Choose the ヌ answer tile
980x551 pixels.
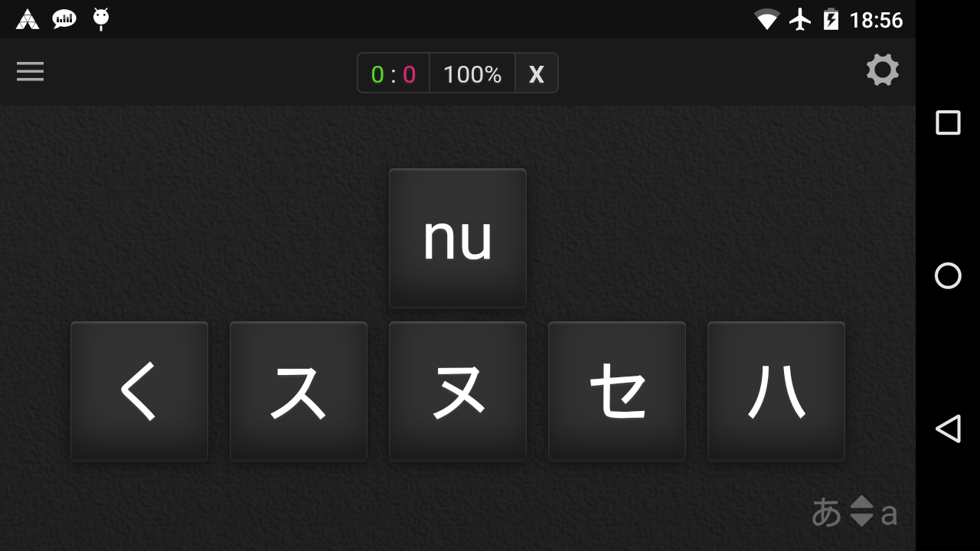[x=458, y=391]
